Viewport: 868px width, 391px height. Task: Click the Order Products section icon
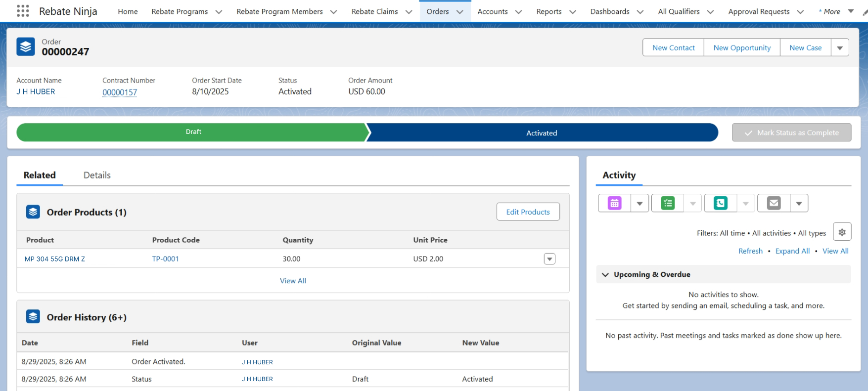[x=33, y=212]
